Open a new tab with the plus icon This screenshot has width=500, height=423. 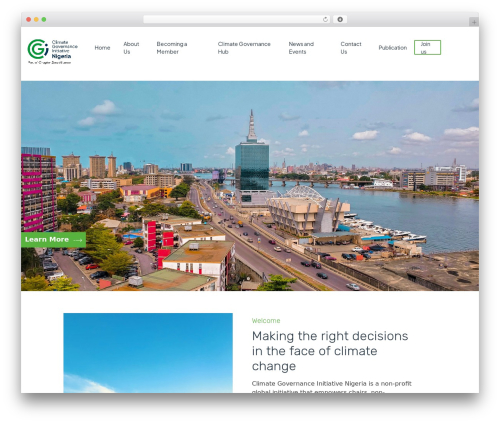(474, 22)
